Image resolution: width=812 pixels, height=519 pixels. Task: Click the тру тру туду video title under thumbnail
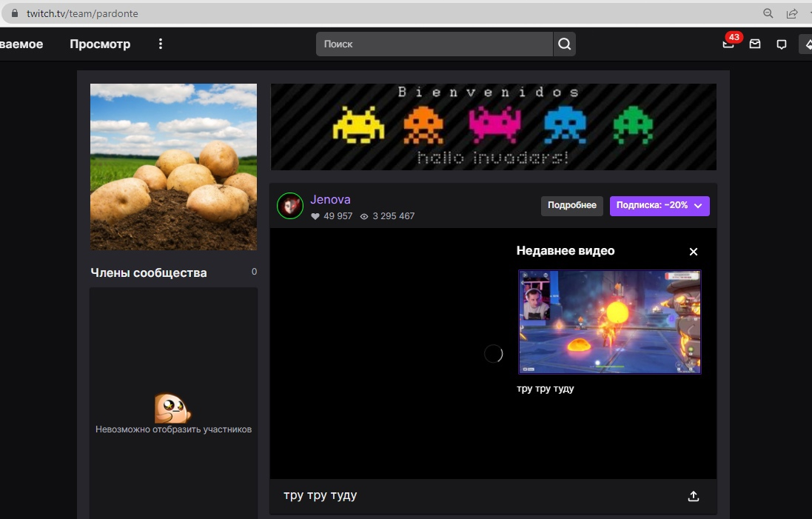[x=546, y=389]
